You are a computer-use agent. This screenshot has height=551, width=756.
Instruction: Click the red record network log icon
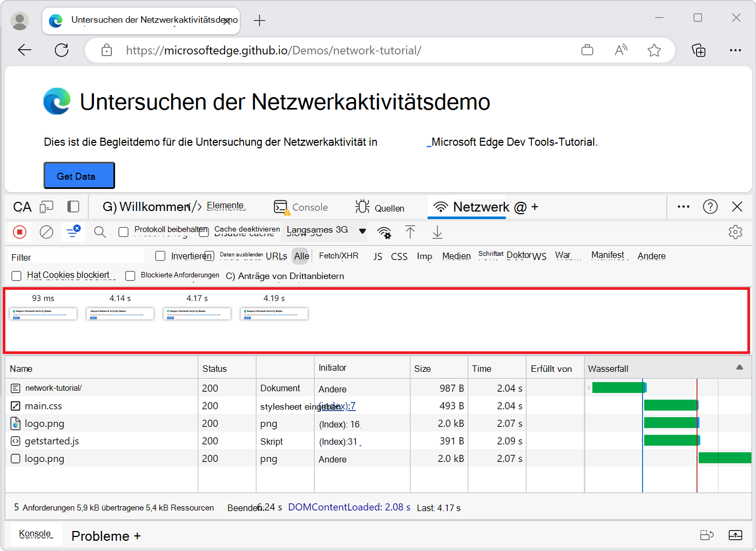(x=20, y=232)
